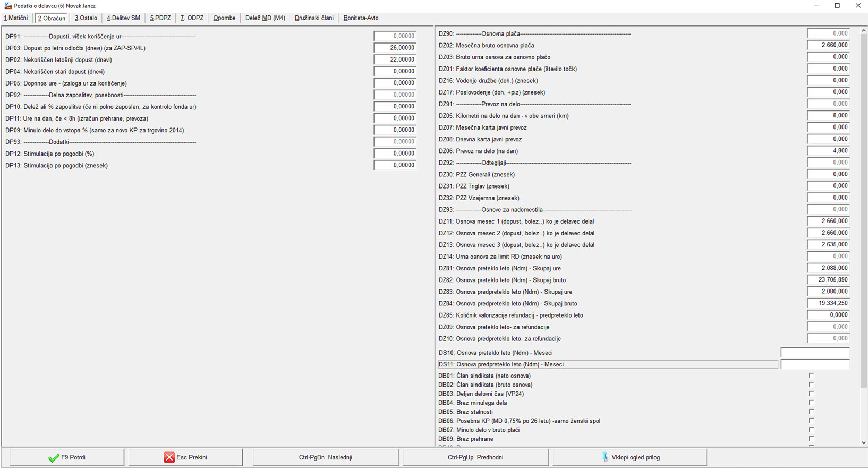The width and height of the screenshot is (868, 469).
Task: Click DZ06 Prevoz na delo (na dan) field
Action: [828, 150]
